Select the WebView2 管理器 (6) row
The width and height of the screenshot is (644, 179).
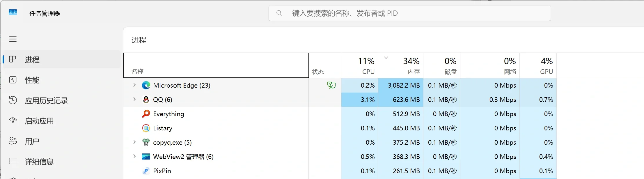tap(340, 157)
